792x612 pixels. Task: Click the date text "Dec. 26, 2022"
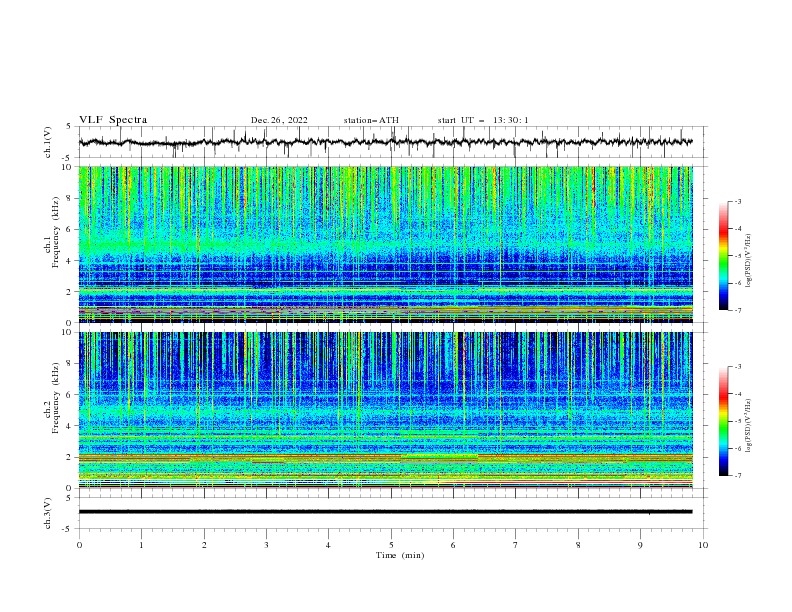click(x=279, y=120)
